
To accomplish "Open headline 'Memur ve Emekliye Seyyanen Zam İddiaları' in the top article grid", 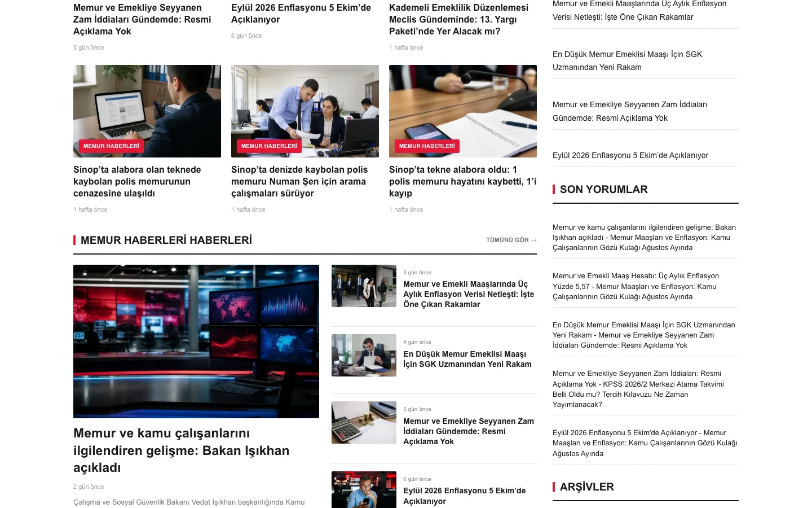I will (142, 19).
